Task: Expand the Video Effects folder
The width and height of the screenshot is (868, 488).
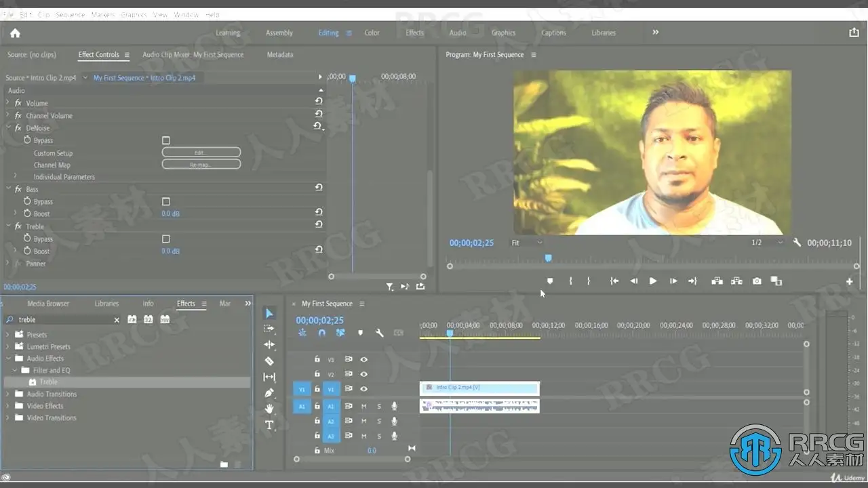Action: (x=8, y=406)
